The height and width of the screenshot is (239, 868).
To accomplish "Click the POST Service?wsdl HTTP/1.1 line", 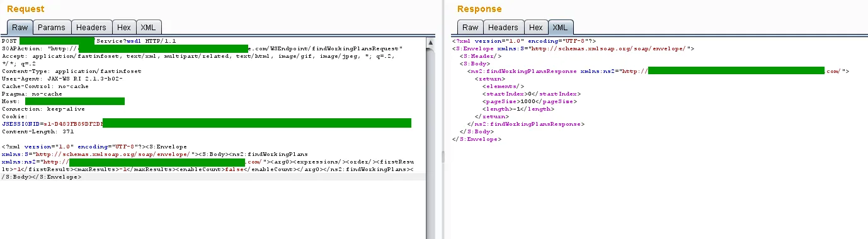I will (89, 41).
